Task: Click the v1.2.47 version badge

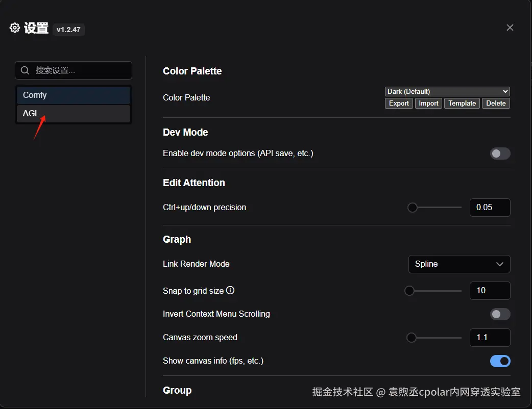Action: [x=68, y=30]
